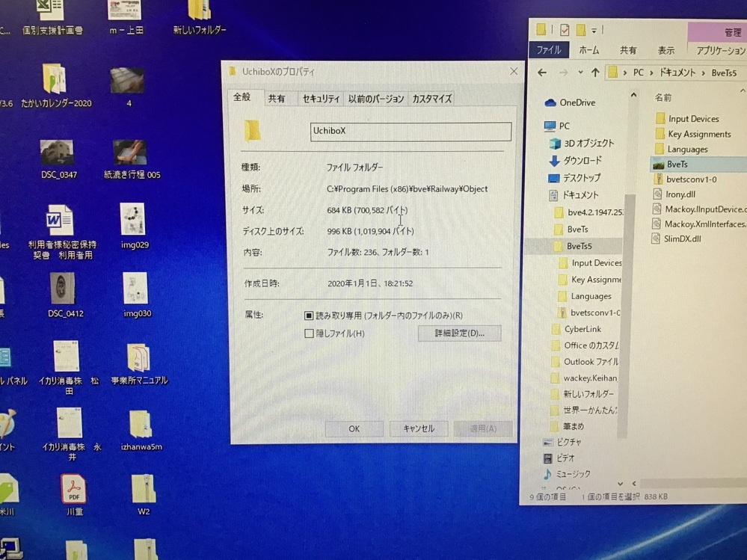Open the 表示 ribbon tab

665,50
